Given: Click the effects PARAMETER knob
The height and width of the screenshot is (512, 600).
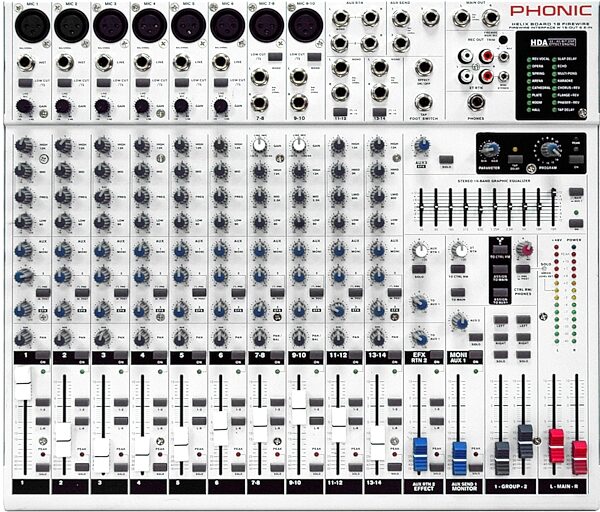Looking at the screenshot, I should (489, 150).
